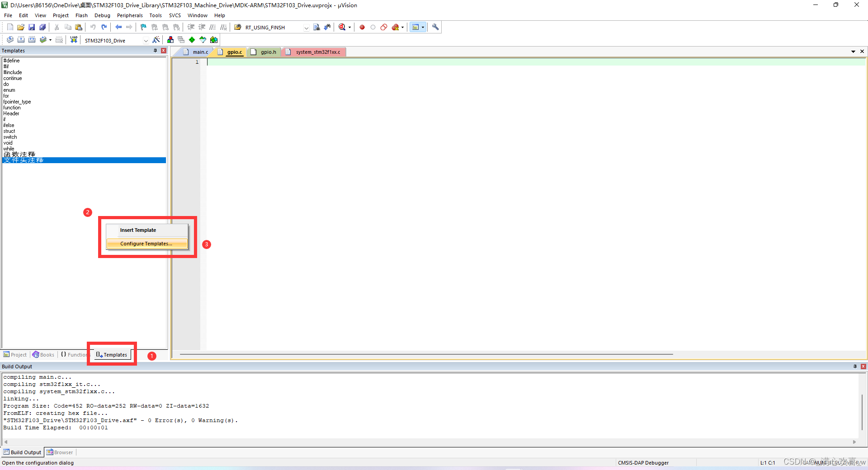
Task: Choose Configure Templates... in the context menu
Action: point(147,244)
